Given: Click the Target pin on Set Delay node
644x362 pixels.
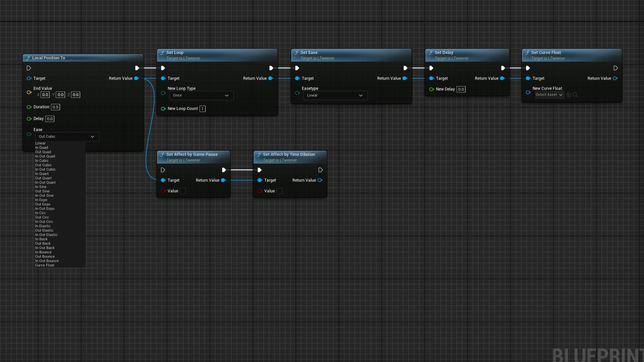Looking at the screenshot, I should (431, 78).
